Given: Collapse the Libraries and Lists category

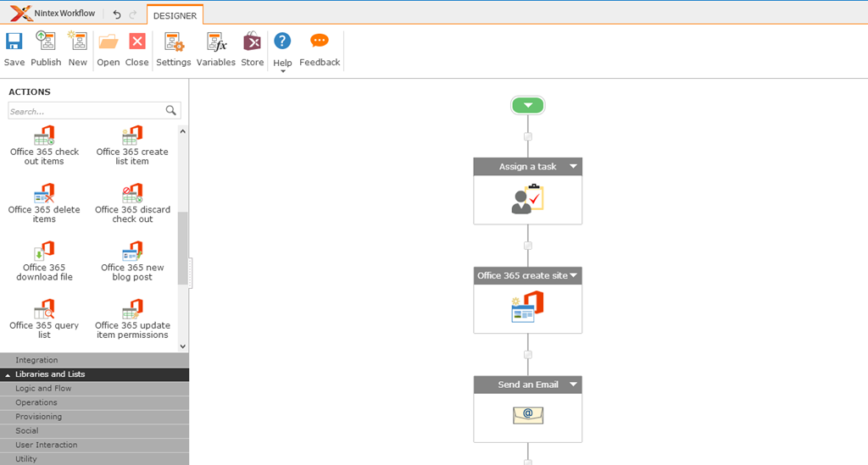Looking at the screenshot, I should point(95,374).
